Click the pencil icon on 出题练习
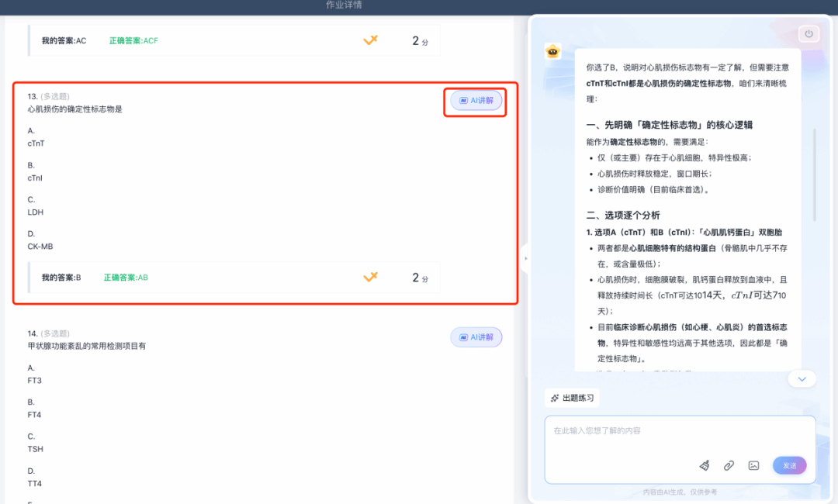This screenshot has height=504, width=838. click(x=554, y=398)
